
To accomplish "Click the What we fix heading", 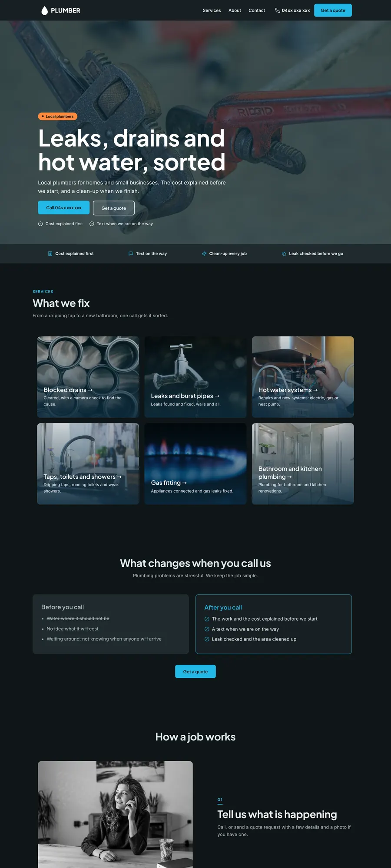I will tap(61, 303).
